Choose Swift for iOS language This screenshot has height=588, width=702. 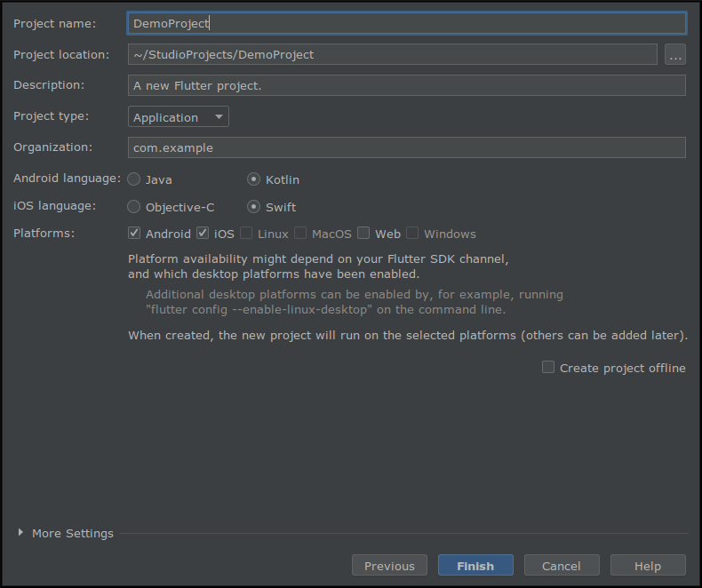click(254, 207)
